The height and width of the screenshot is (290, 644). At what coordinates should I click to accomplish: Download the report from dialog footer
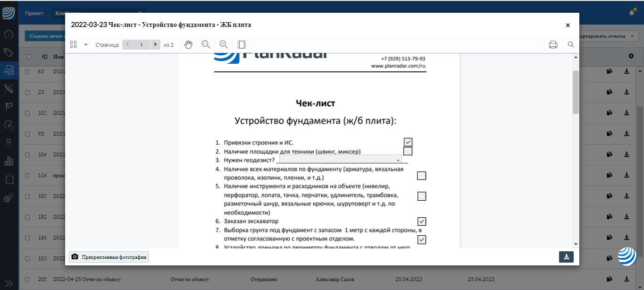pos(566,257)
